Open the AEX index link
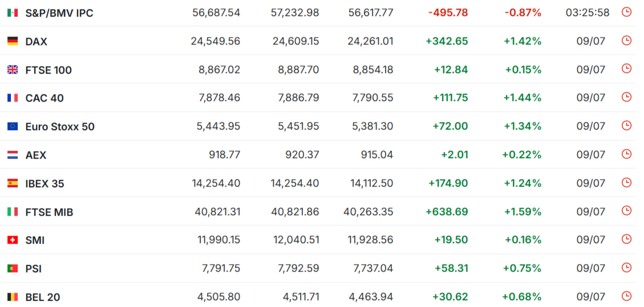644x307 pixels. [36, 155]
